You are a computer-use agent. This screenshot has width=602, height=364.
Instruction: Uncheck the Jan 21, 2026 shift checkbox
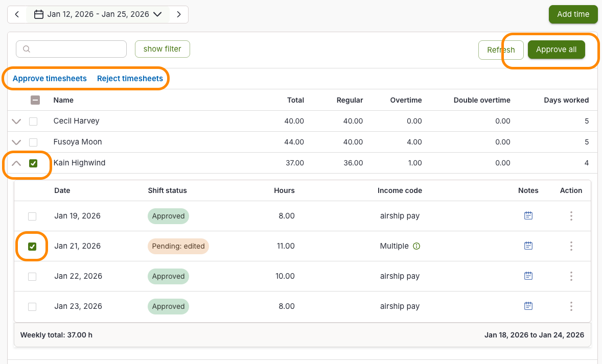[32, 246]
